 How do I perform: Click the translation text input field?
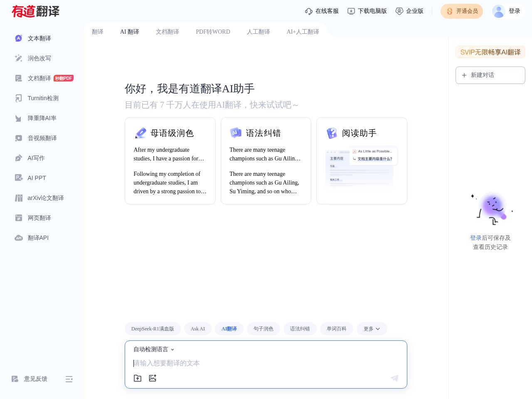pos(266,363)
